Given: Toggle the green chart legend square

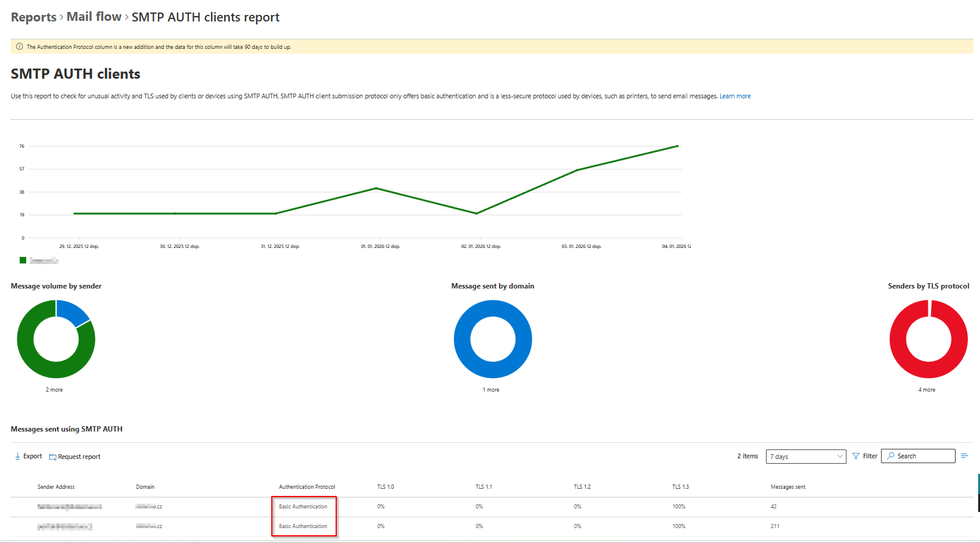Looking at the screenshot, I should pos(23,260).
